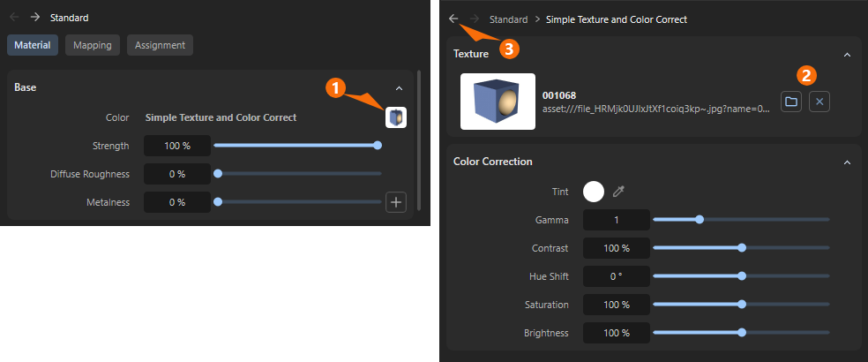
Task: Browse for texture file with folder icon
Action: (791, 102)
